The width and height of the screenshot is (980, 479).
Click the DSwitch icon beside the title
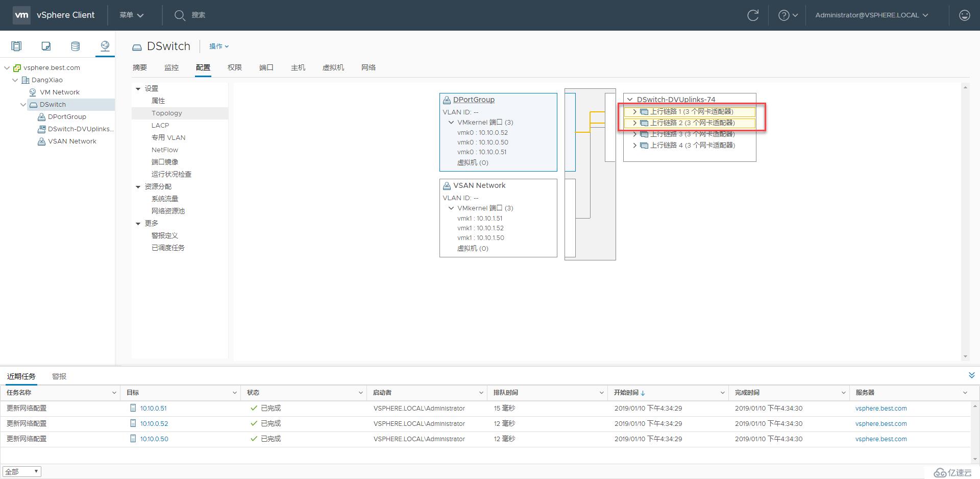[x=137, y=47]
